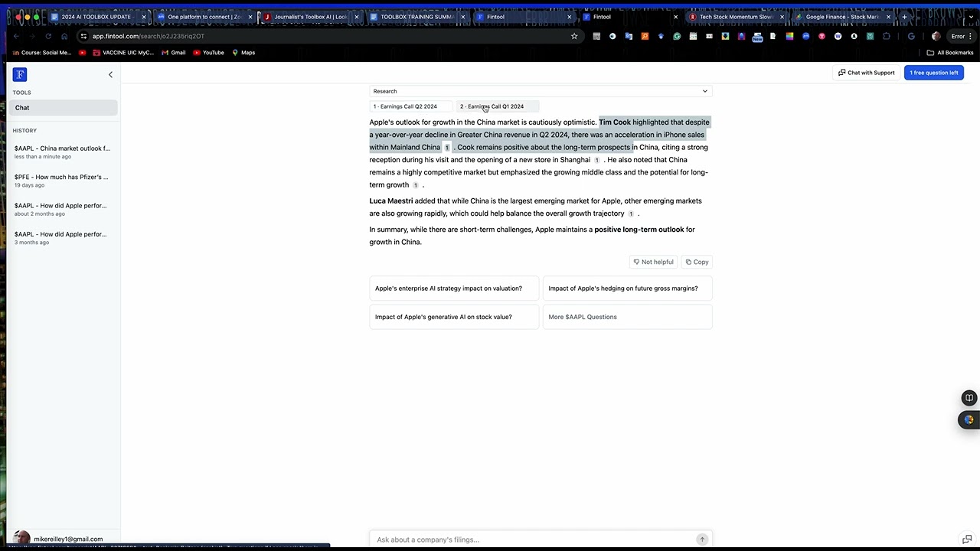Open the $AAPL China market outlook history item
This screenshot has height=551, width=980.
63,152
